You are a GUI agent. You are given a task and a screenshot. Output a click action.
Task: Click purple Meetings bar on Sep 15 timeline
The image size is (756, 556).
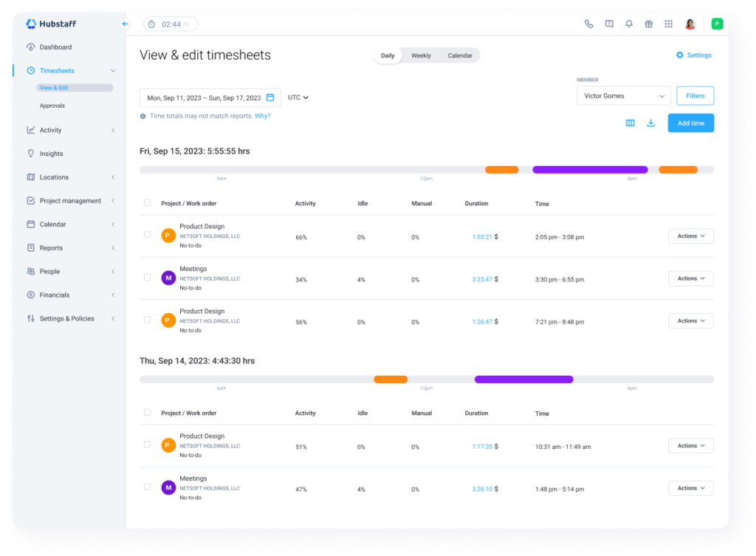590,170
